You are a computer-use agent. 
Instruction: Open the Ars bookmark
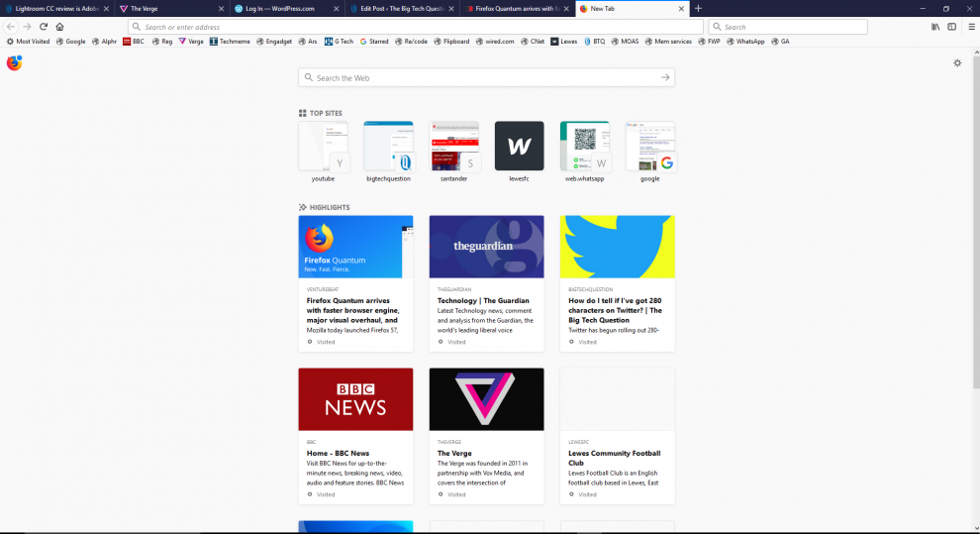click(308, 42)
